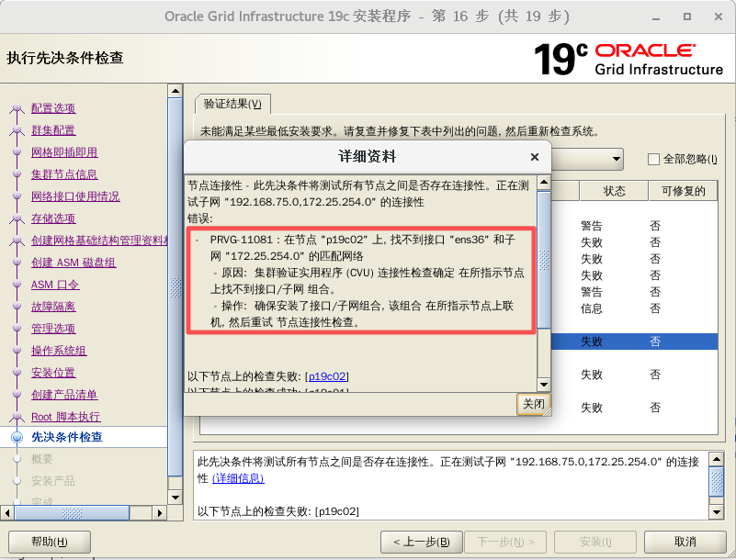Click the sidebar horizontal scrollbar right arrow
Screen dimensions: 736x560
coord(160,512)
